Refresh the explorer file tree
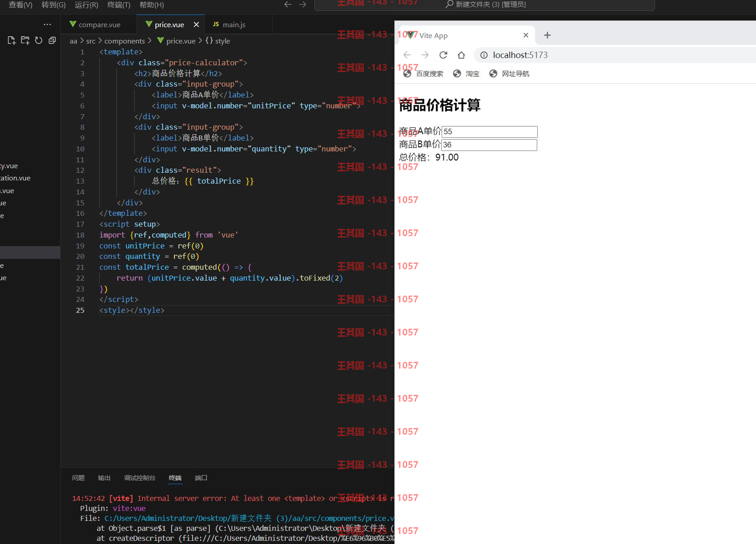The image size is (756, 544). [39, 40]
